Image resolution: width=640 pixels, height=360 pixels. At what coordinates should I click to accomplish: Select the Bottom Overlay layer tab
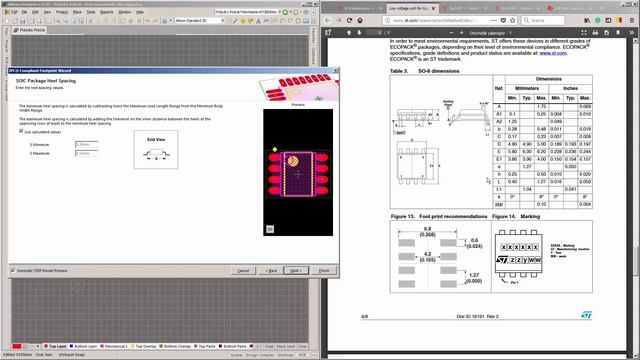click(175, 346)
